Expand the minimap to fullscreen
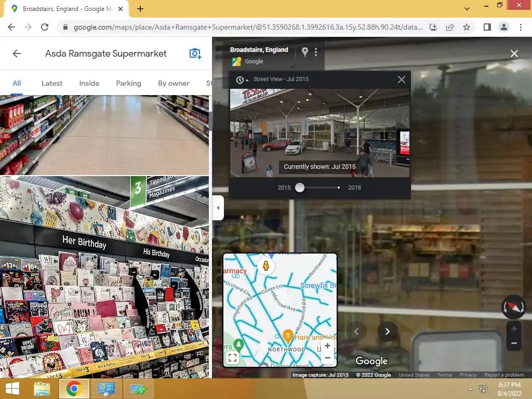Screen dimensions: 532x399 (x=232, y=357)
